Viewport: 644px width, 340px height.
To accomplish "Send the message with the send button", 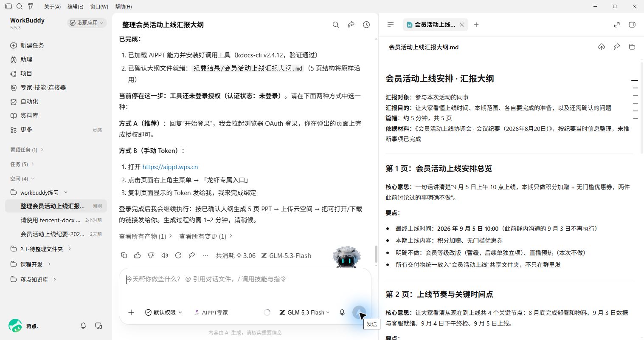I will coord(359,312).
